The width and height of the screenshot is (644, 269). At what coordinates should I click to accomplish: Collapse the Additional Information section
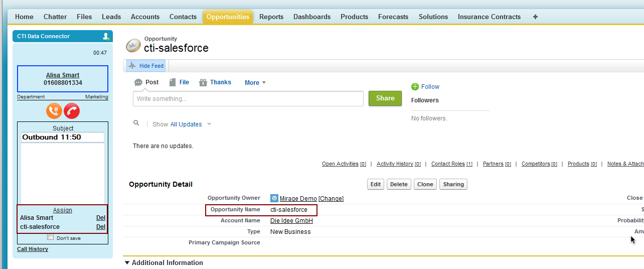[x=127, y=262]
